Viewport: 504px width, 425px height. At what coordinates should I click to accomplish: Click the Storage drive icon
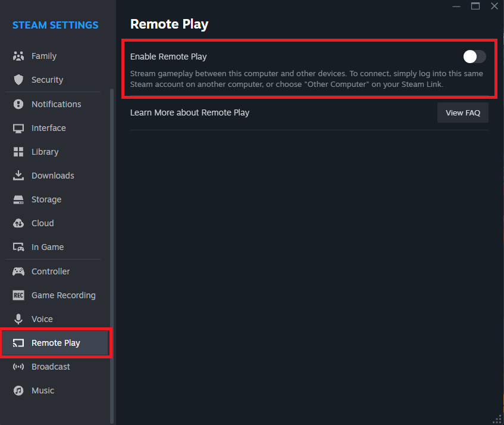point(18,199)
